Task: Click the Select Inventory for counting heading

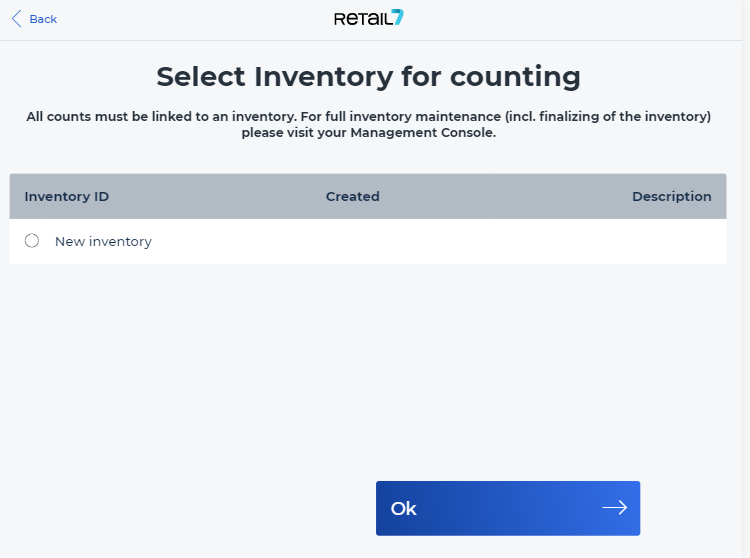Action: pyautogui.click(x=368, y=77)
